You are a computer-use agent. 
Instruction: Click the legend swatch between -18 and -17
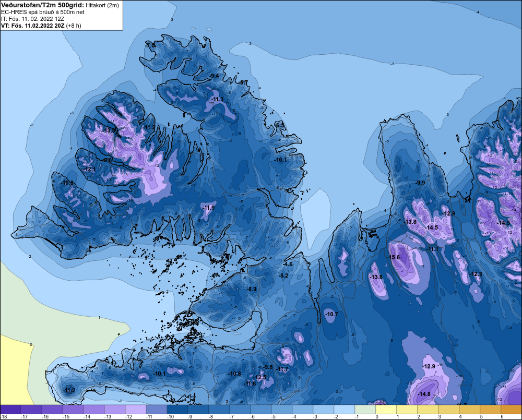point(10,409)
